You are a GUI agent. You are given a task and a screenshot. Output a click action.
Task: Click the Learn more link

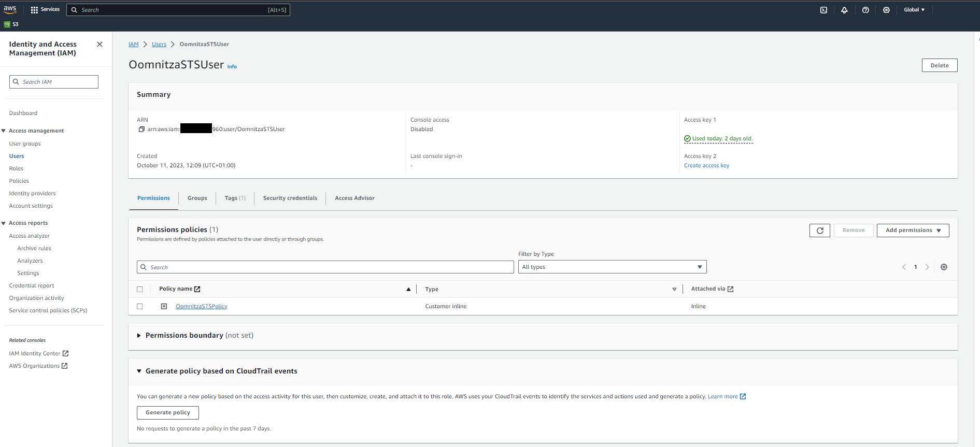722,397
